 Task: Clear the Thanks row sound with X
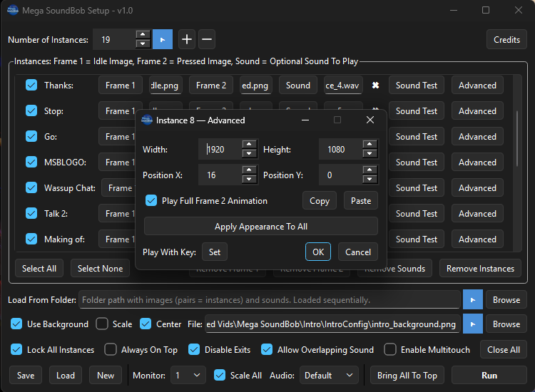375,86
